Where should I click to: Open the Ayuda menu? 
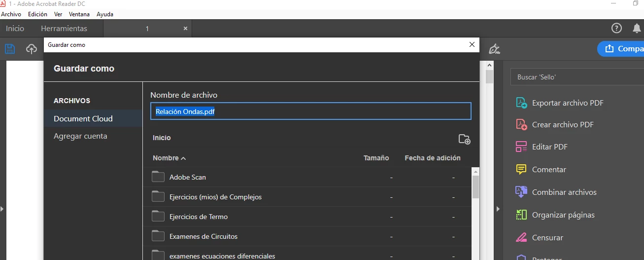105,14
